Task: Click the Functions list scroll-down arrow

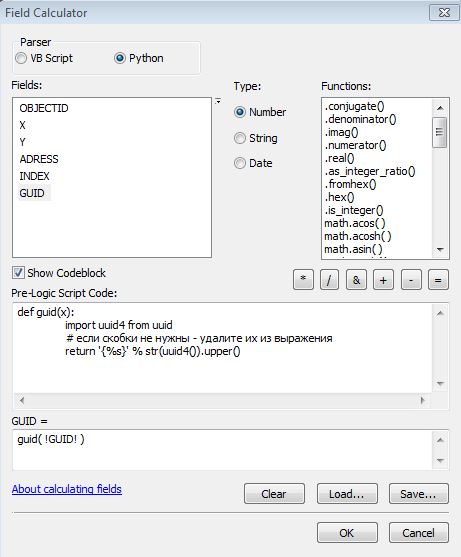Action: (440, 249)
